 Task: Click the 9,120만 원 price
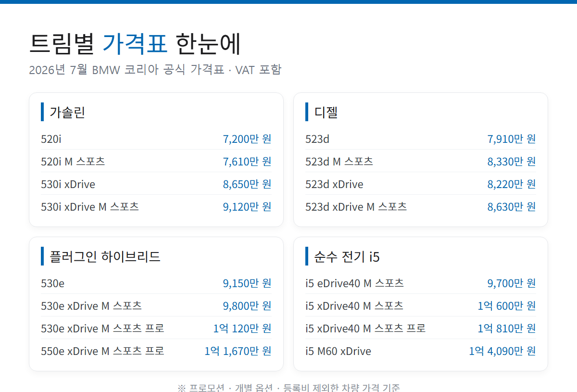tap(247, 207)
